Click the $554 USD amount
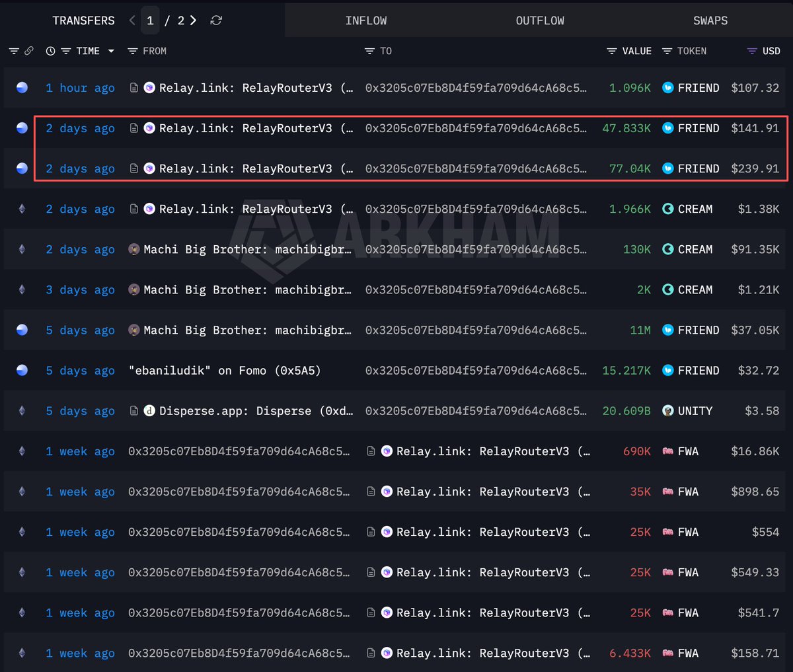This screenshot has height=672, width=793. point(765,532)
